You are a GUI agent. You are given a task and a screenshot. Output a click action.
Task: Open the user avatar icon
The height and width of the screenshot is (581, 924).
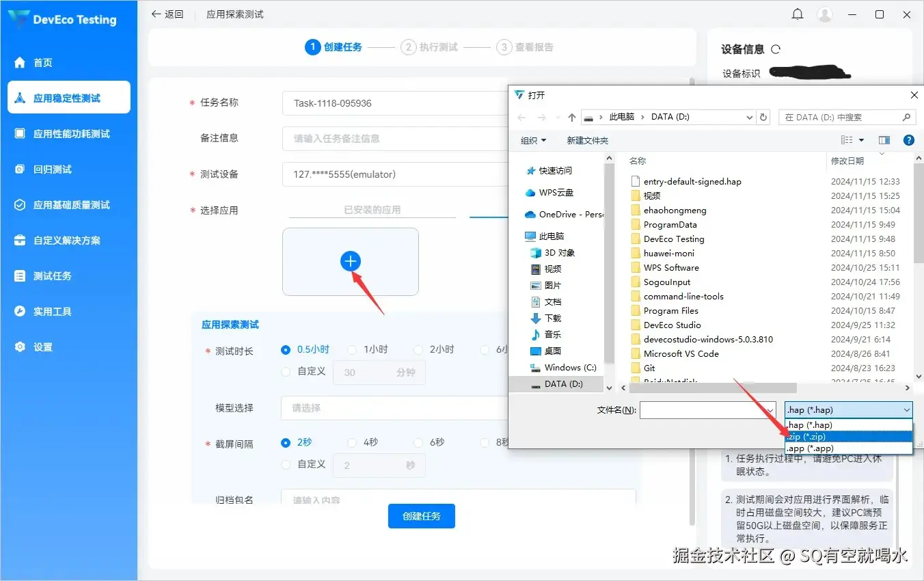(825, 14)
